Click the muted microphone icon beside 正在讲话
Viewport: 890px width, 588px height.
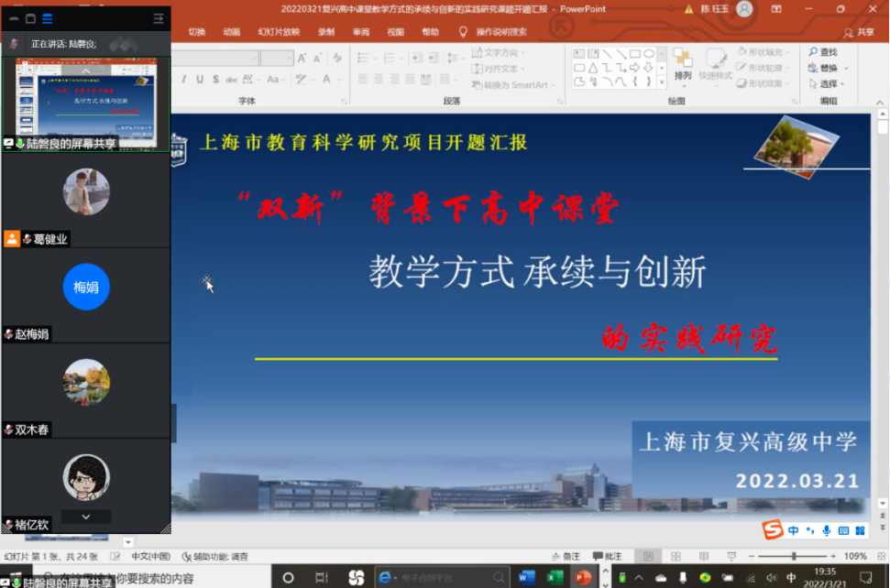click(x=14, y=43)
